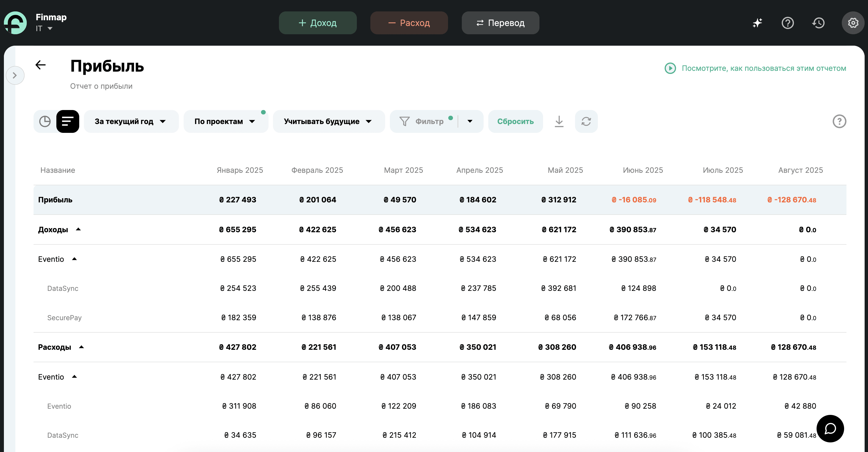
Task: Select the Прибыль row label
Action: coord(55,200)
